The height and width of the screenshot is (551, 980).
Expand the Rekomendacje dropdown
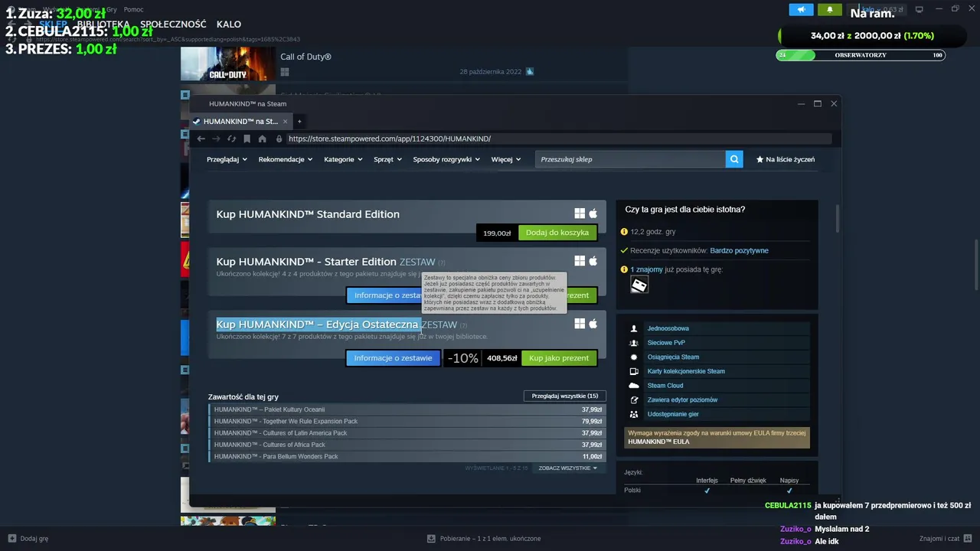coord(286,159)
